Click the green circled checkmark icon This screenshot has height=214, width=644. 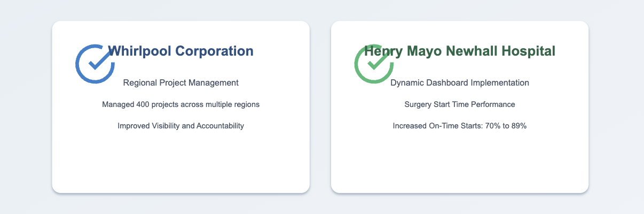click(374, 63)
